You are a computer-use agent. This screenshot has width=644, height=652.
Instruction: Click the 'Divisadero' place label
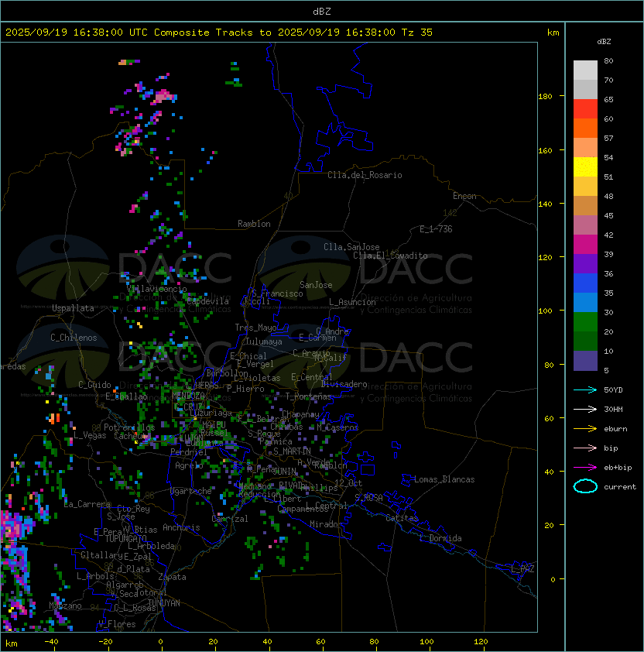point(344,384)
